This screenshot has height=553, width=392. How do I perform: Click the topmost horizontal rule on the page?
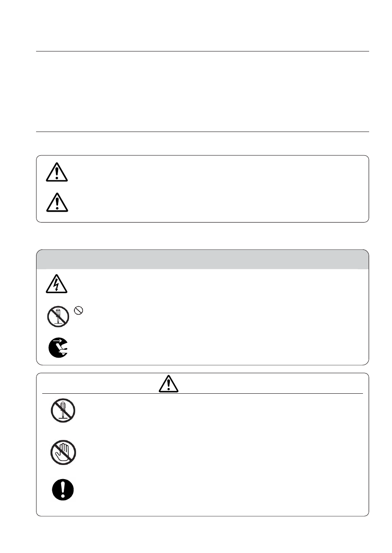[202, 51]
